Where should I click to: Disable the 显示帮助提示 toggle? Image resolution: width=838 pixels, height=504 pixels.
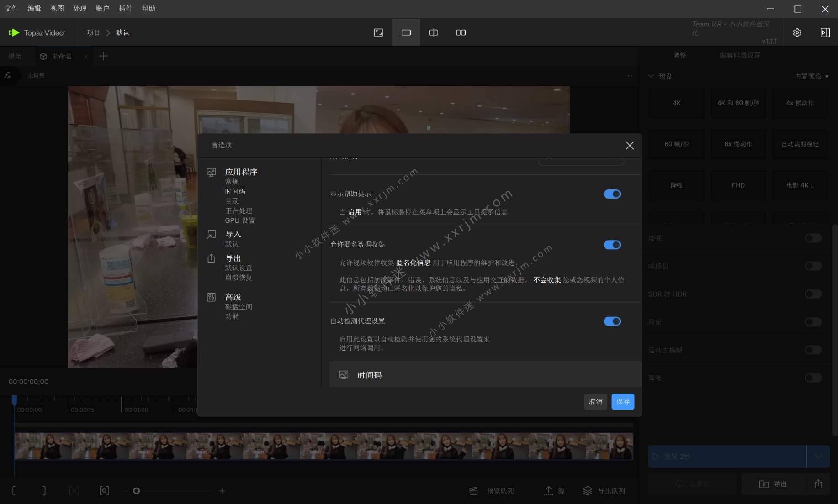pos(612,194)
